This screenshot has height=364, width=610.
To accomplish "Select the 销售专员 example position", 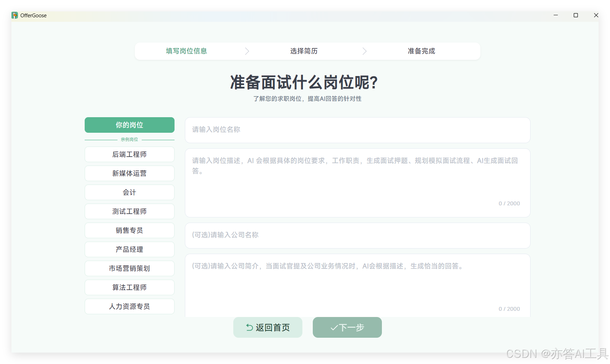I will [x=129, y=230].
